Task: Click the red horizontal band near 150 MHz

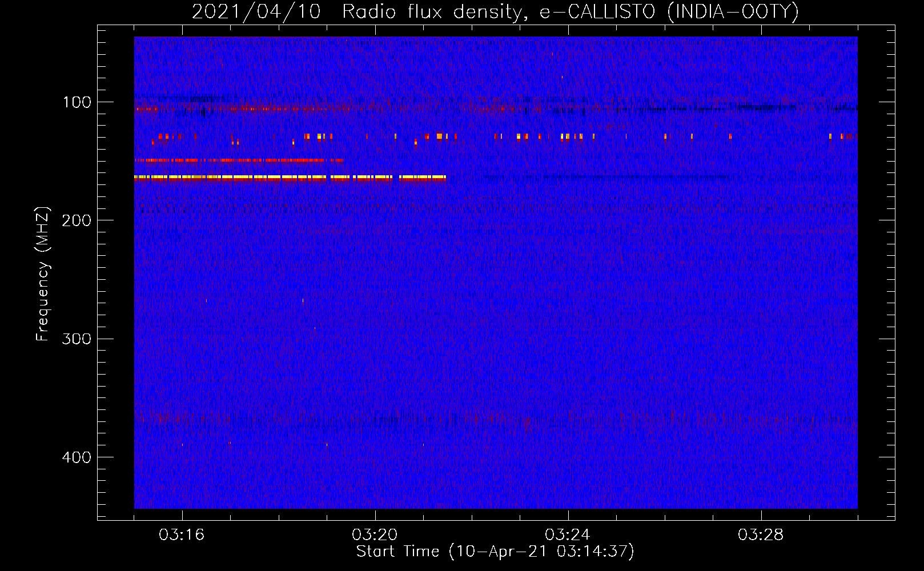Action: pyautogui.click(x=239, y=160)
